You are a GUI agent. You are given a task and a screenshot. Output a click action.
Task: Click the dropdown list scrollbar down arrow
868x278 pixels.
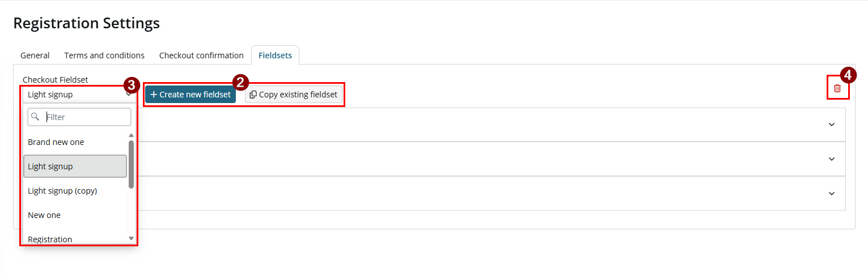point(132,239)
